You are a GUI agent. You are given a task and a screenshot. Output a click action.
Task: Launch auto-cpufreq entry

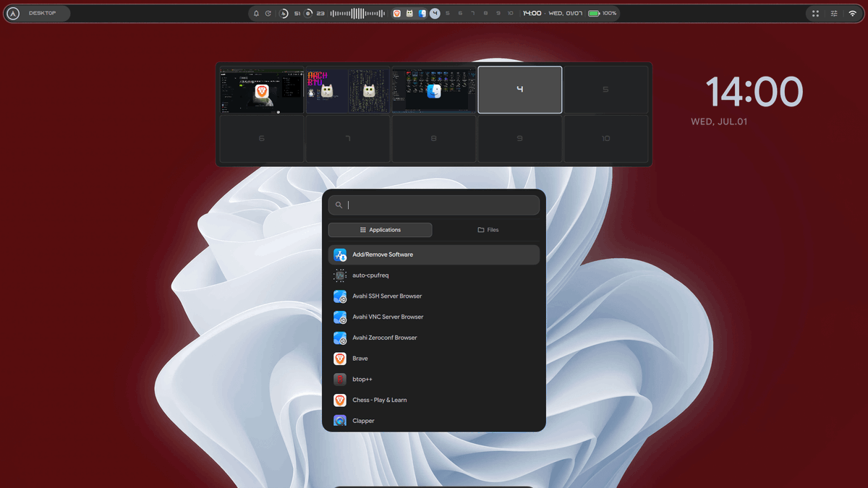click(434, 275)
